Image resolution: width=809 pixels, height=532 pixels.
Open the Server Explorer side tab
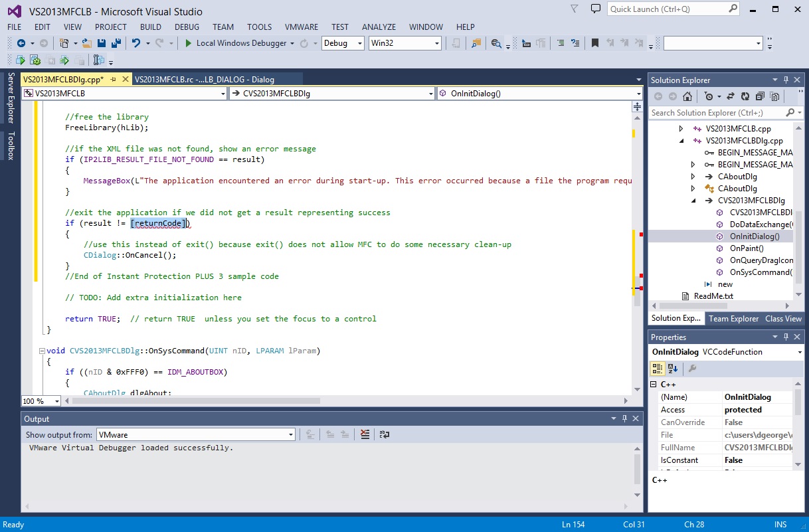click(x=11, y=98)
